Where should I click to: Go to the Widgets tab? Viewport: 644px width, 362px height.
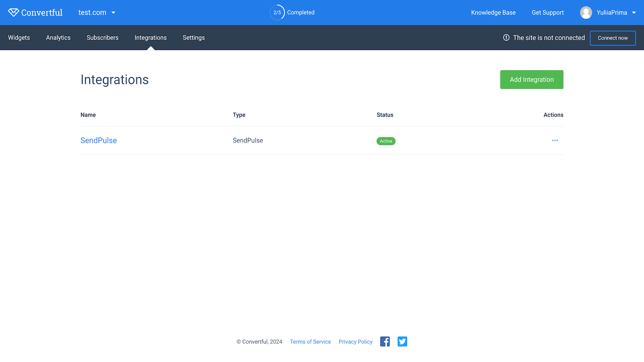tap(19, 37)
